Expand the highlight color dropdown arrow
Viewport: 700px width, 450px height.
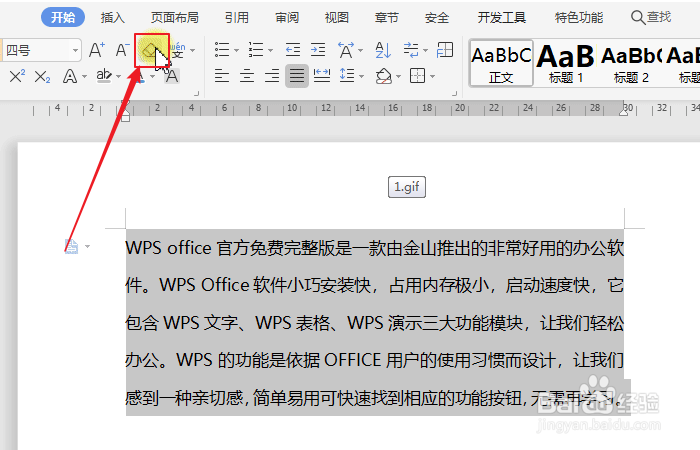pyautogui.click(x=118, y=77)
